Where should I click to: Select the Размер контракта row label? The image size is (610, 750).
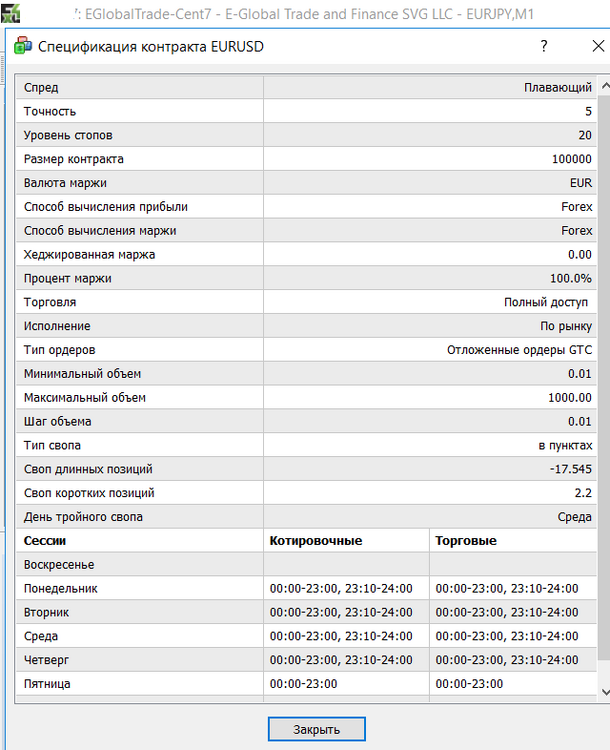tap(74, 159)
